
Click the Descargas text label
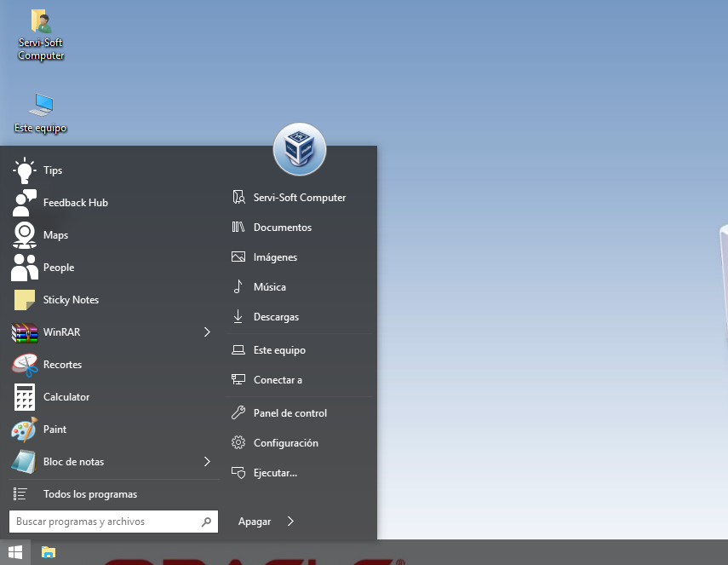tap(276, 317)
